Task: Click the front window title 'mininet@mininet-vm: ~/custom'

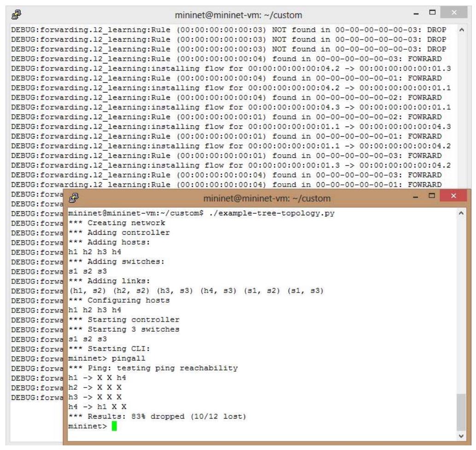Action: (267, 198)
